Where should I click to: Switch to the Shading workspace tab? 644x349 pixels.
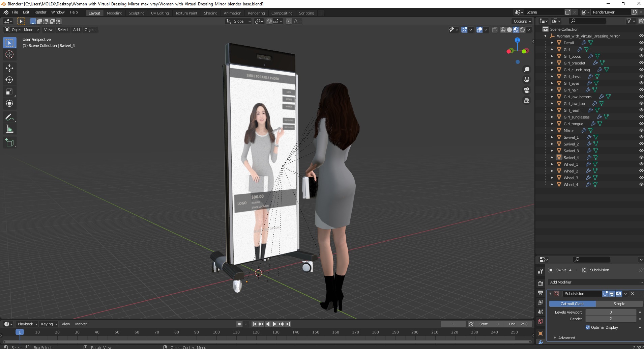[210, 13]
